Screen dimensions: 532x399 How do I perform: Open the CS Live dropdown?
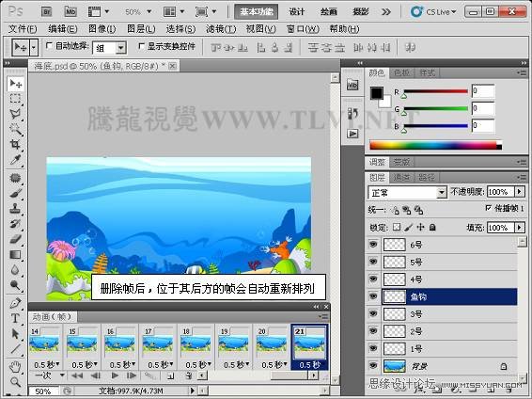coord(433,12)
